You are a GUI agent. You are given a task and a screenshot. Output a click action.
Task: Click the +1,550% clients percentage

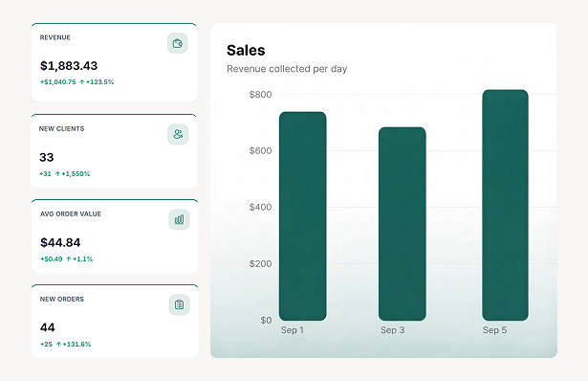(76, 174)
